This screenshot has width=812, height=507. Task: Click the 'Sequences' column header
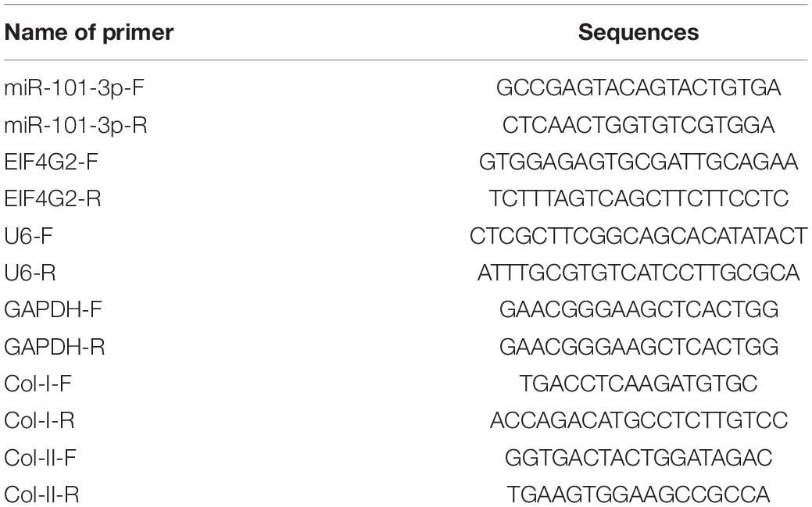click(638, 32)
